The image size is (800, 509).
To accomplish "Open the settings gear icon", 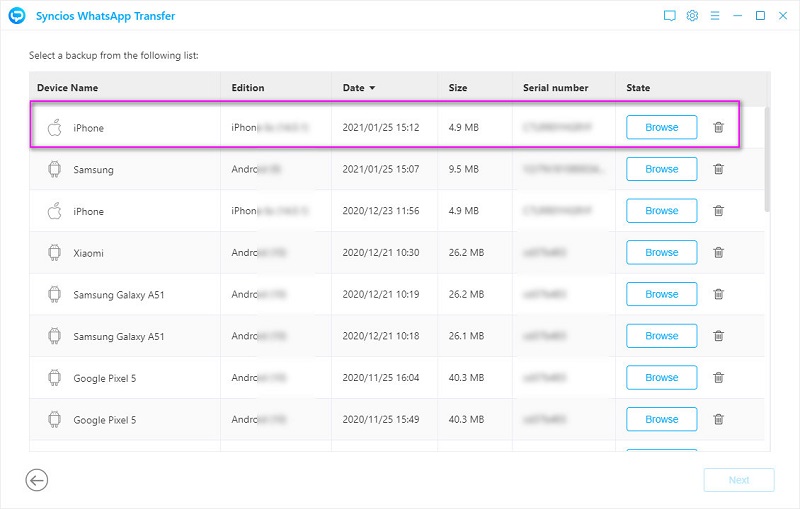I will coord(692,16).
